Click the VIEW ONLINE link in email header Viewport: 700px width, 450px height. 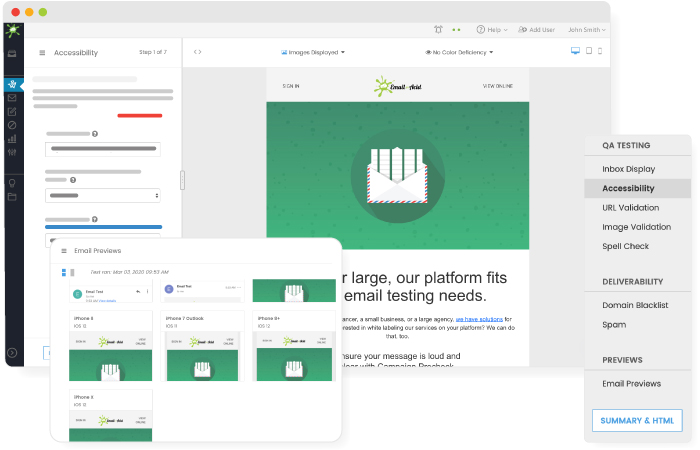pyautogui.click(x=498, y=86)
